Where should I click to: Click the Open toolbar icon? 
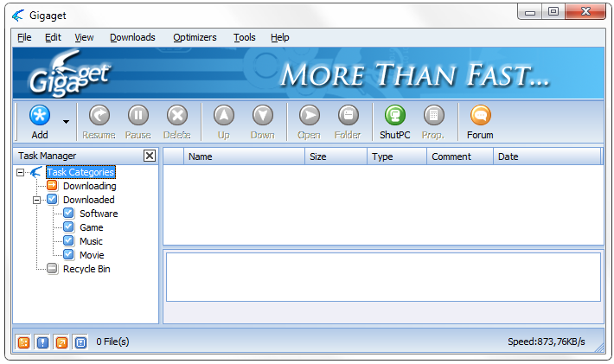point(310,116)
